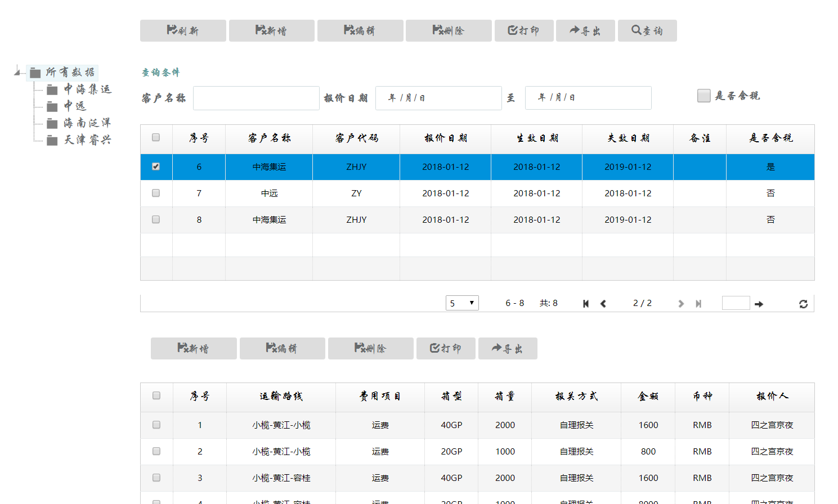Go to the first page icon
Viewport: 838px width, 504px height.
pyautogui.click(x=586, y=304)
